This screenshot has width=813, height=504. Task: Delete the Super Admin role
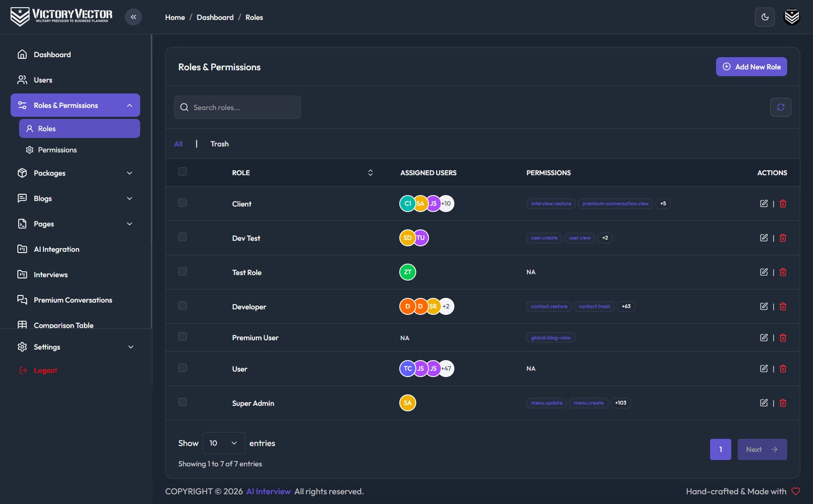[783, 403]
